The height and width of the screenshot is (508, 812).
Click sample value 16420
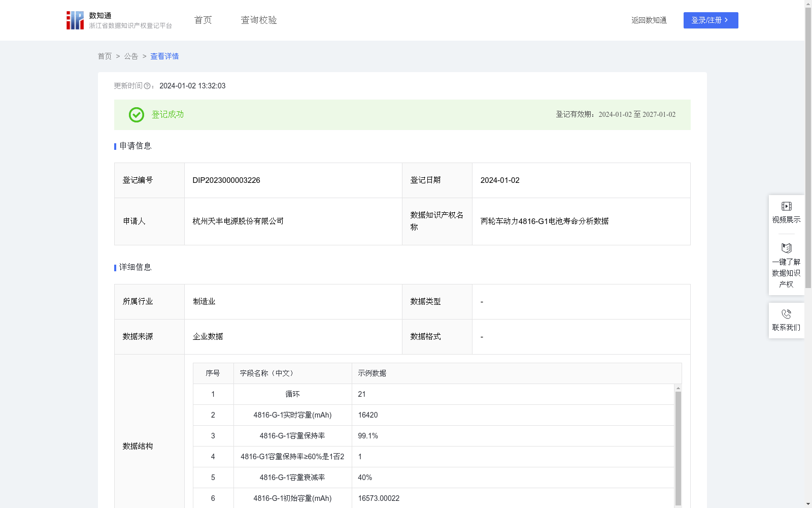pyautogui.click(x=368, y=415)
